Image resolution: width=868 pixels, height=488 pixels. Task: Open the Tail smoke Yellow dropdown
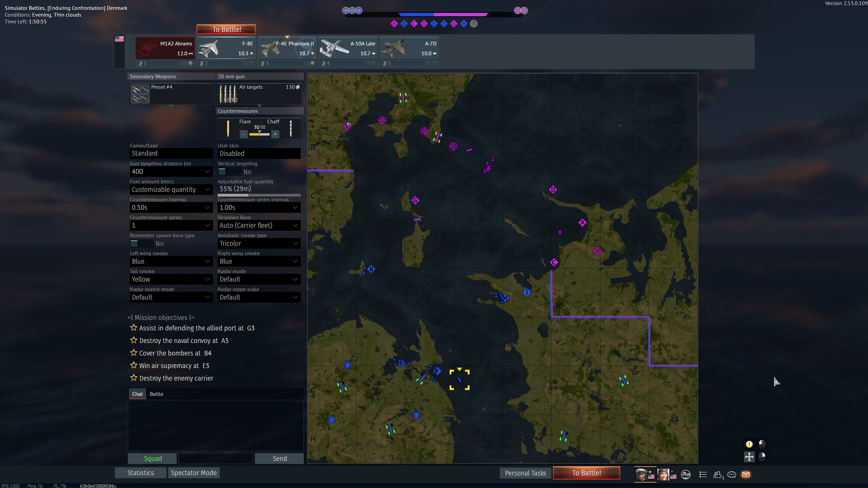(171, 279)
